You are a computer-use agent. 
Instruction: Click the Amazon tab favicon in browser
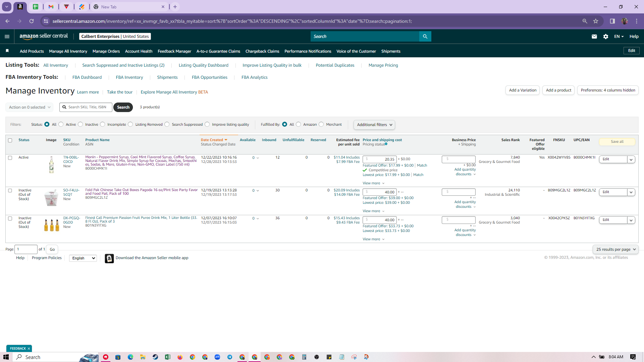point(20,7)
